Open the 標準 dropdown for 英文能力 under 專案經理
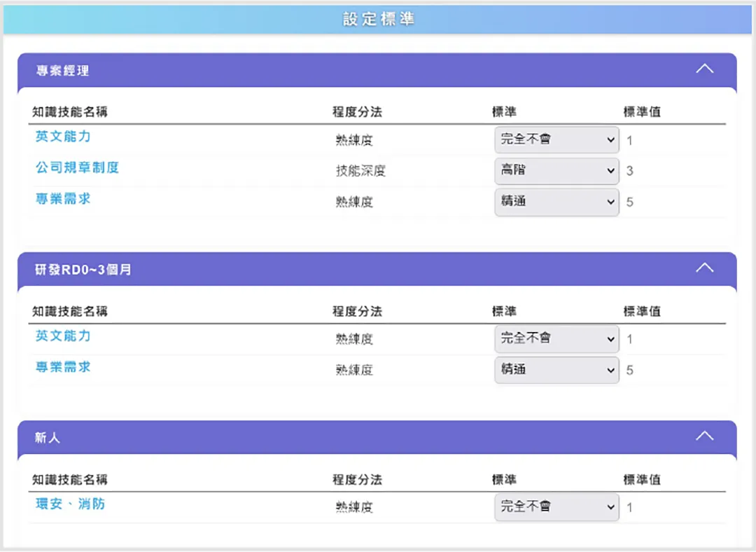756x552 pixels. (x=556, y=139)
